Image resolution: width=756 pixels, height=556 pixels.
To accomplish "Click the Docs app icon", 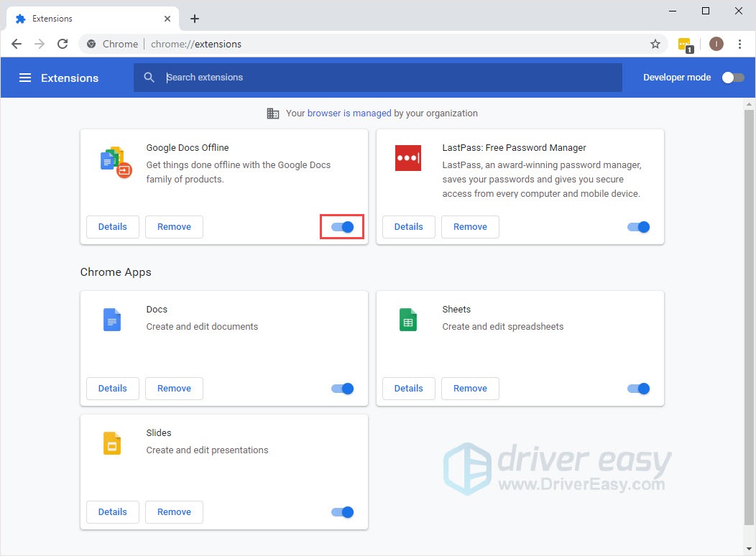I will click(112, 320).
